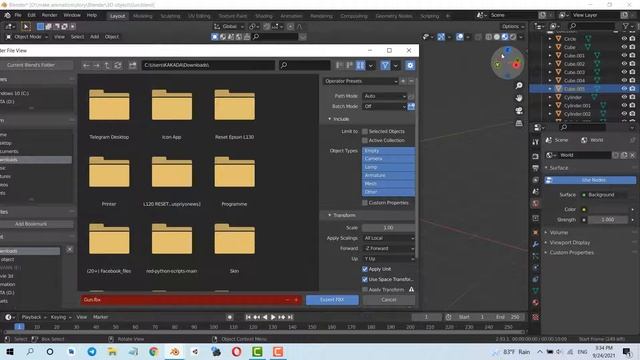The width and height of the screenshot is (640, 360).
Task: Expand the Volume panel in World properties
Action: (558, 233)
